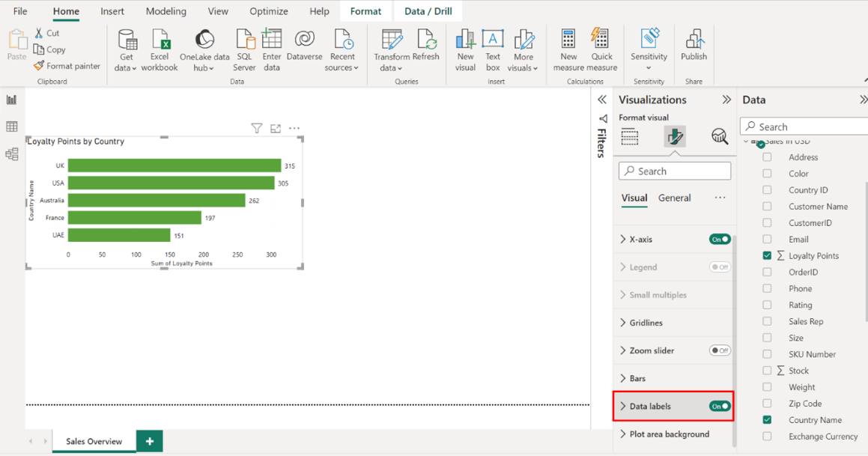Toggle the Zoom slider switch on
The height and width of the screenshot is (456, 868).
720,350
